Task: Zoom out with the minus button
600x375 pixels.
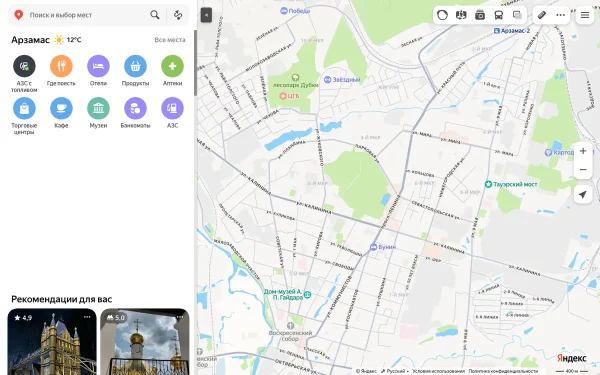Action: coord(583,170)
